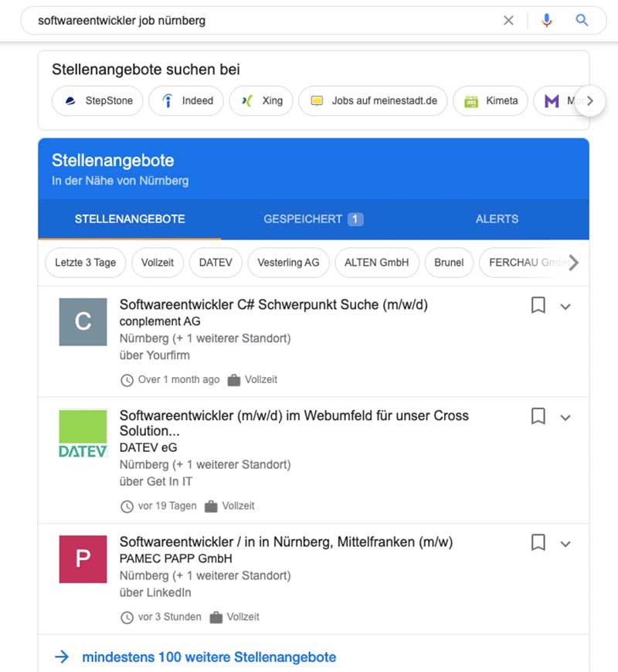Click the 'conplement AG' company name
This screenshot has height=672, width=618.
click(160, 321)
